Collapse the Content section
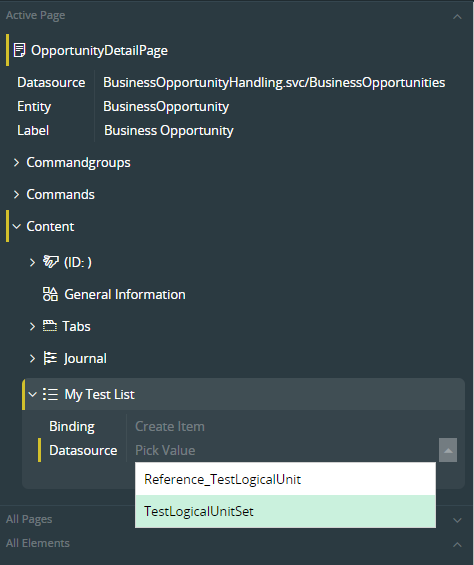Image resolution: width=474 pixels, height=565 pixels. coord(17,227)
